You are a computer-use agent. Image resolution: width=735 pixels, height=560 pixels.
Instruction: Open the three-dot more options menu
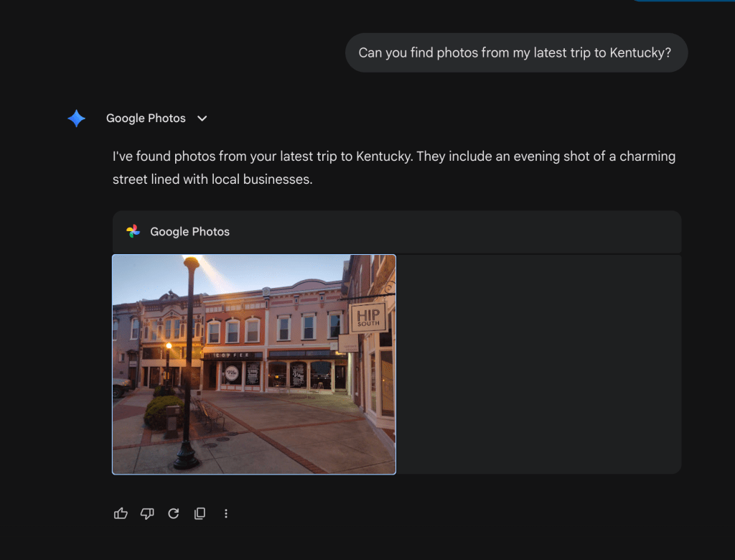226,513
